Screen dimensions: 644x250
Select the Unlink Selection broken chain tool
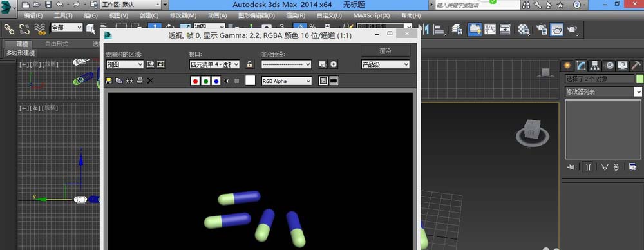[x=24, y=29]
